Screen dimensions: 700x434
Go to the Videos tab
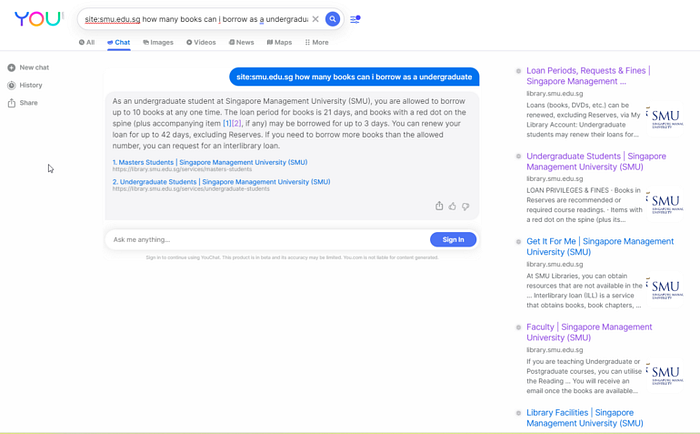201,42
